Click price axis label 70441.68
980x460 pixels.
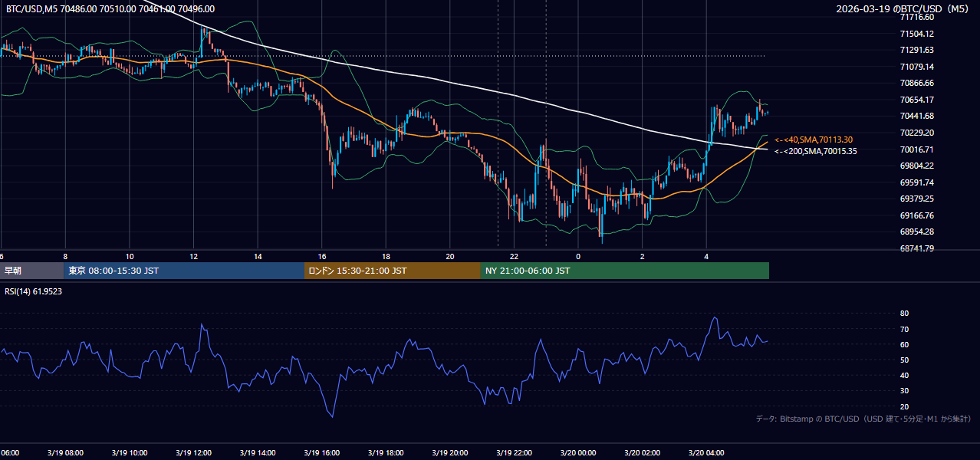coord(916,116)
